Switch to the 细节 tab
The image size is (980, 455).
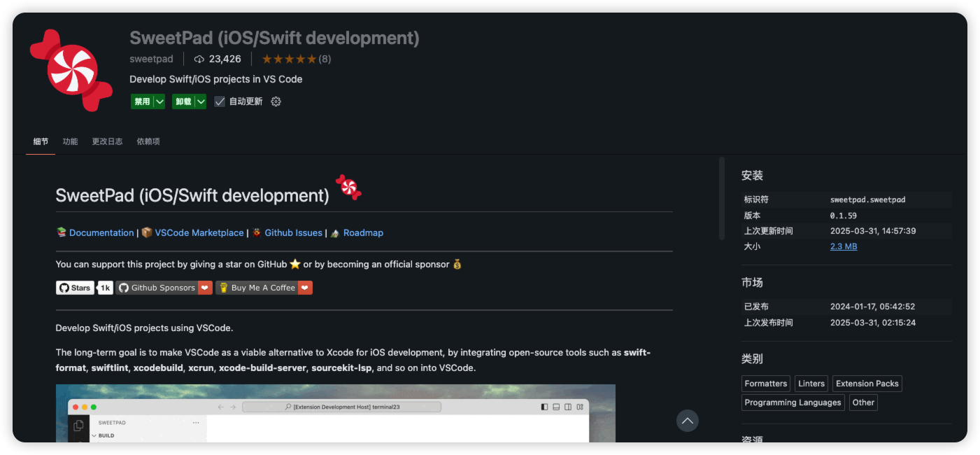coord(41,141)
